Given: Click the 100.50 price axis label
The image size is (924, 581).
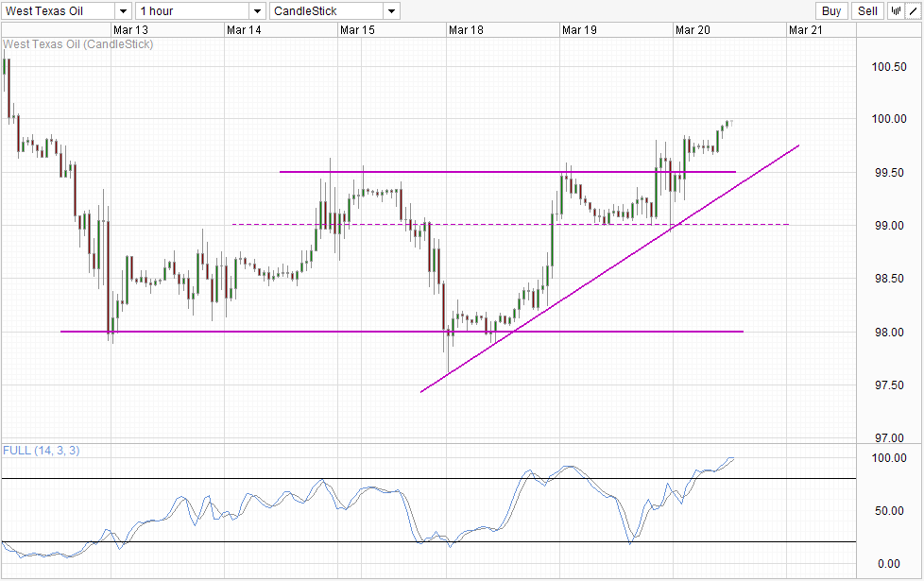Looking at the screenshot, I should pyautogui.click(x=889, y=66).
